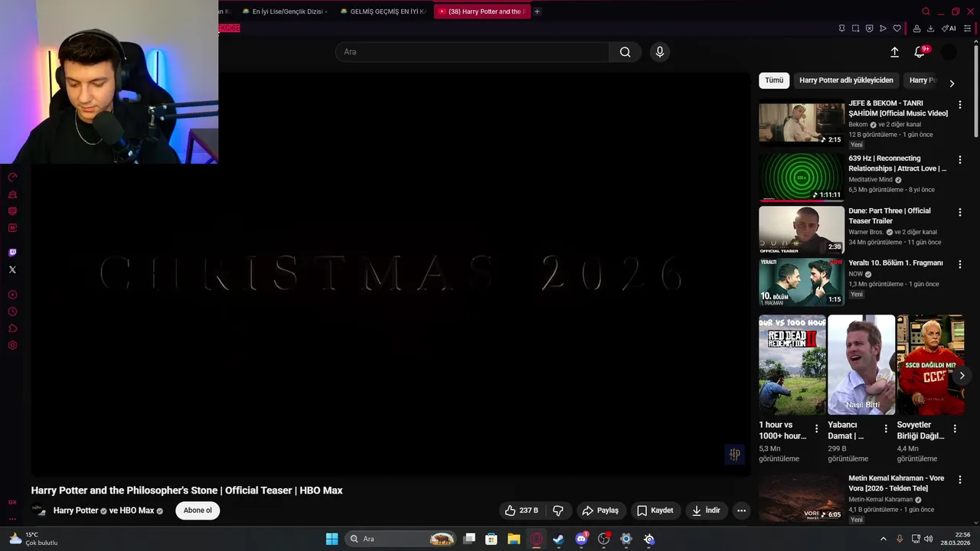Open more actions menu next to İndir
The image size is (980, 551).
741,510
